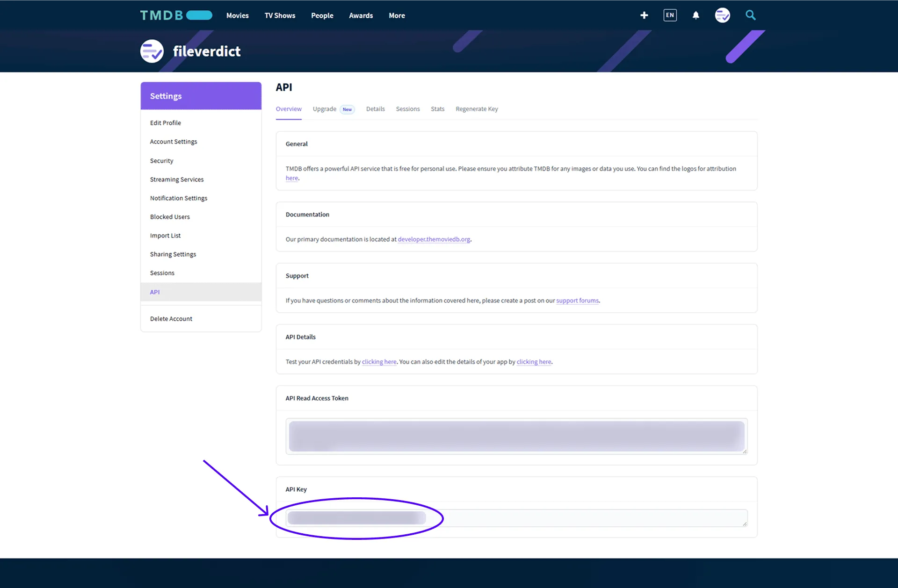Open Blocked Users page

coord(170,217)
